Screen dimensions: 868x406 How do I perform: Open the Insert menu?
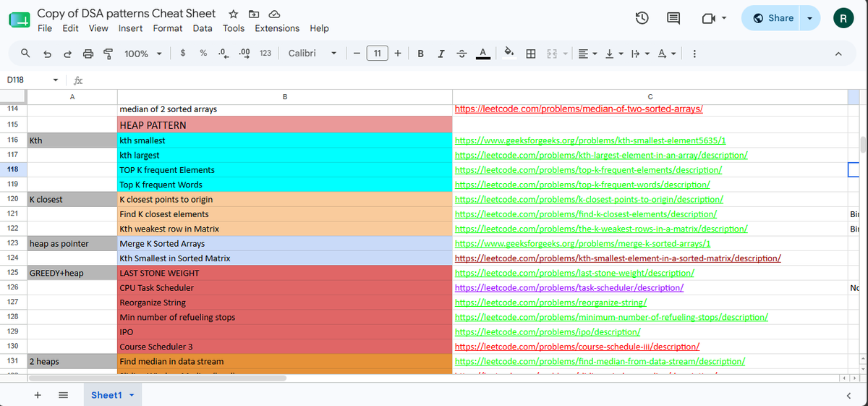(130, 28)
